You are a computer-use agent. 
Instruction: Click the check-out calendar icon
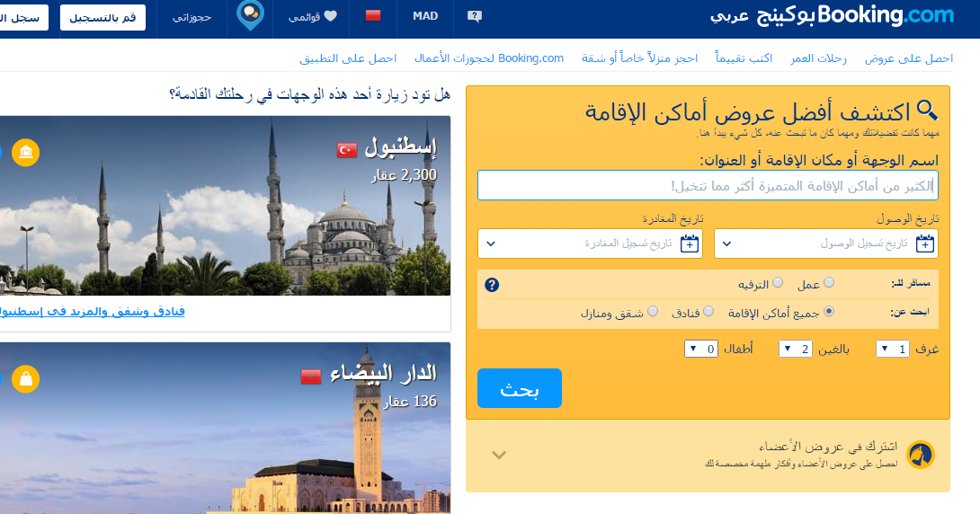click(x=690, y=244)
